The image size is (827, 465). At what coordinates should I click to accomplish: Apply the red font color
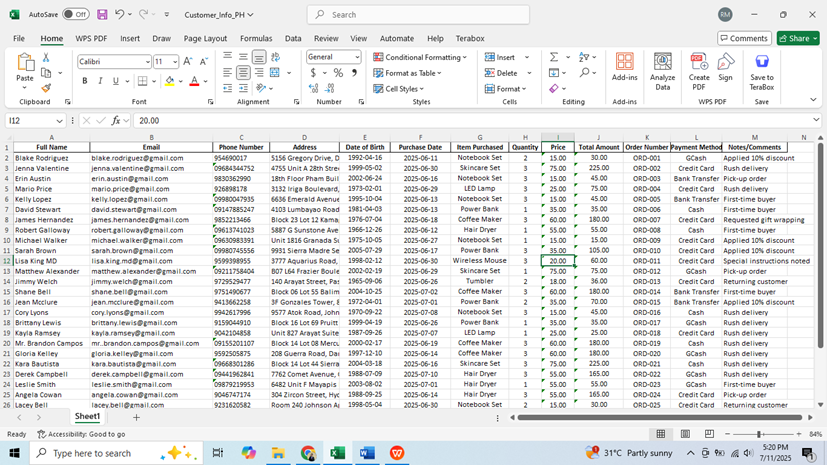point(194,81)
